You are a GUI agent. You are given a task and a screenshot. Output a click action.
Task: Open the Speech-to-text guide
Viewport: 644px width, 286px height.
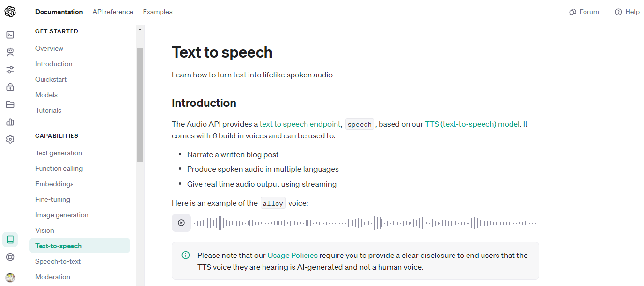pyautogui.click(x=58, y=261)
